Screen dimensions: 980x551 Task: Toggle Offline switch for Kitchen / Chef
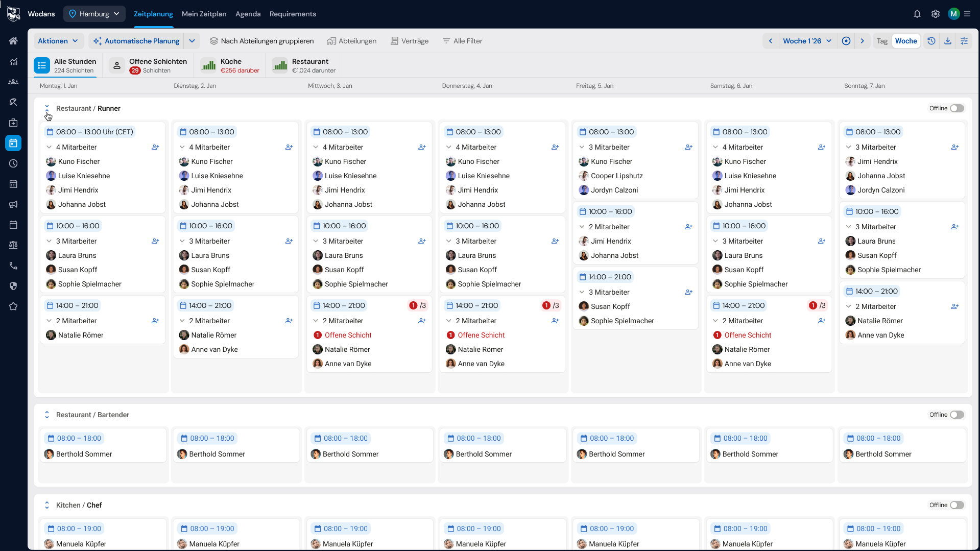click(957, 505)
